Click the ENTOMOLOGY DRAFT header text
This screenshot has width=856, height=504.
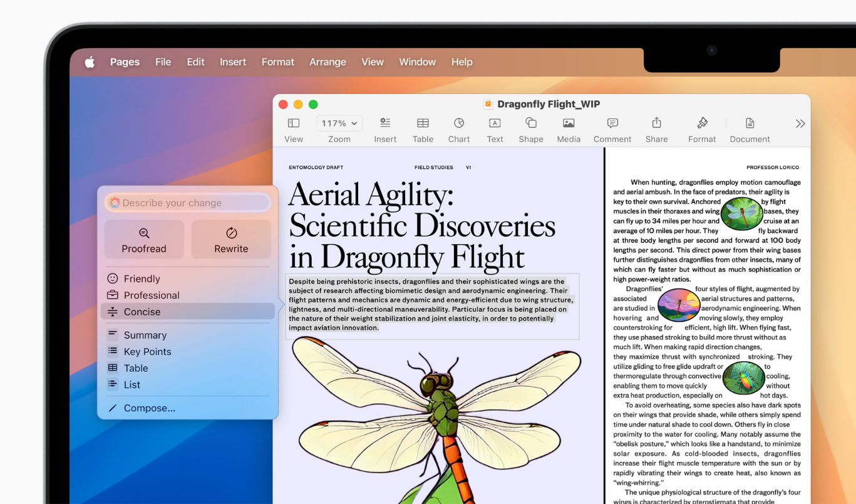pyautogui.click(x=316, y=168)
